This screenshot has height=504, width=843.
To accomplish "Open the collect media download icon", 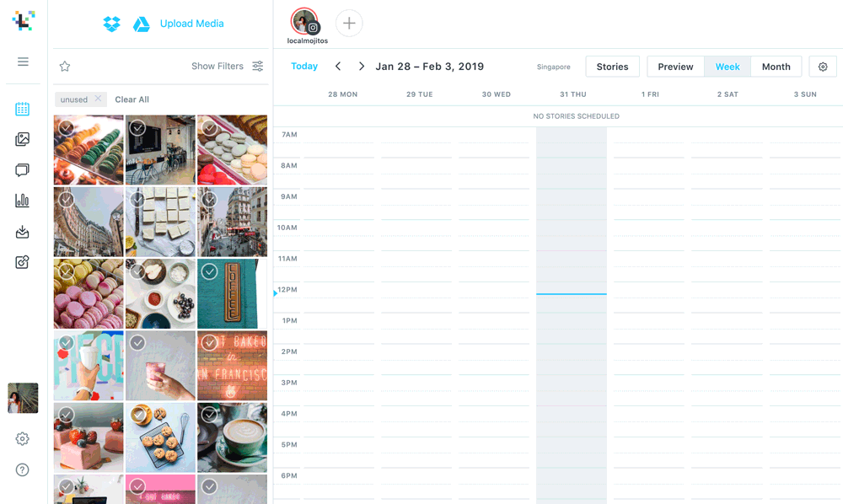I will tap(22, 232).
